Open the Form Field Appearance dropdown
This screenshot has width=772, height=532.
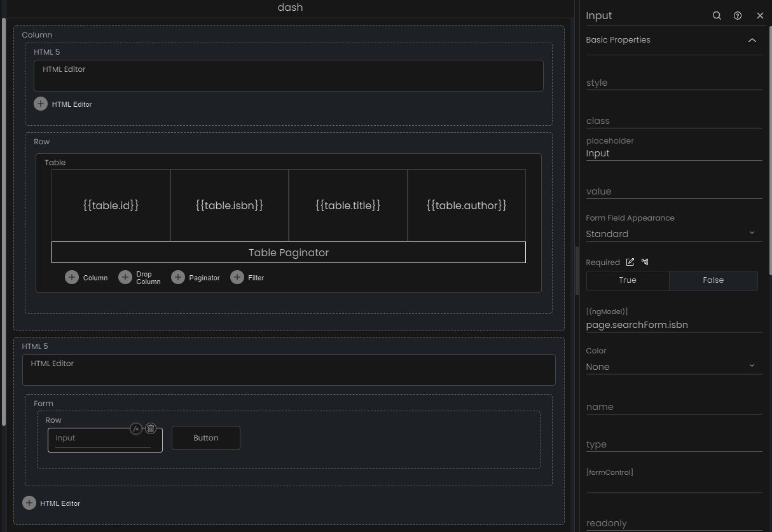(674, 234)
